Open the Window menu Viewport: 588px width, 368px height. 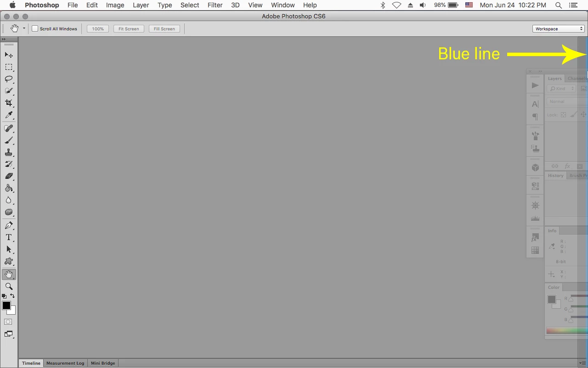[x=283, y=5]
